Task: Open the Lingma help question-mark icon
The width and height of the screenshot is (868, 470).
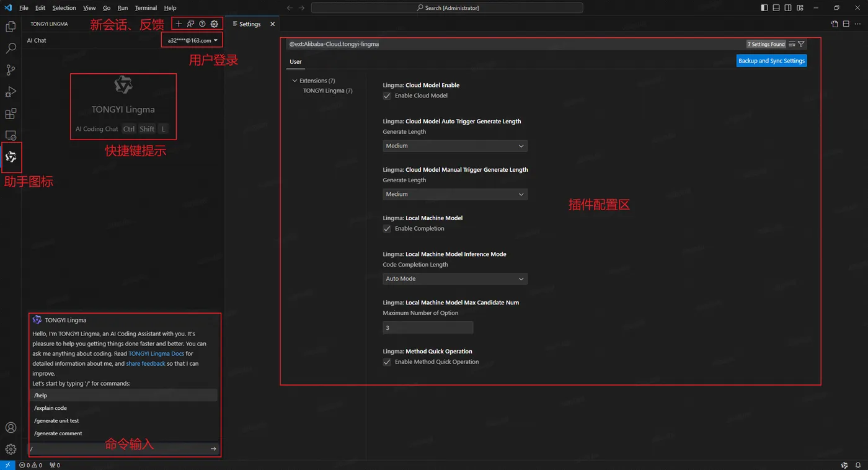Action: [202, 24]
